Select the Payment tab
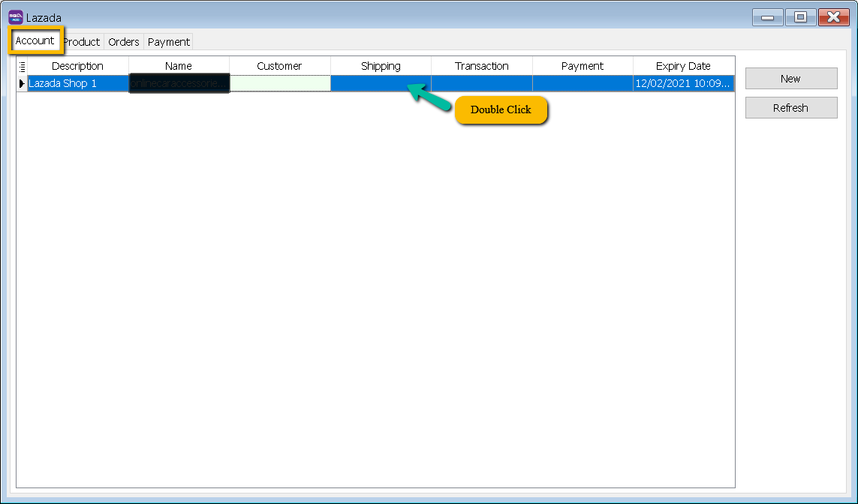 pos(169,42)
